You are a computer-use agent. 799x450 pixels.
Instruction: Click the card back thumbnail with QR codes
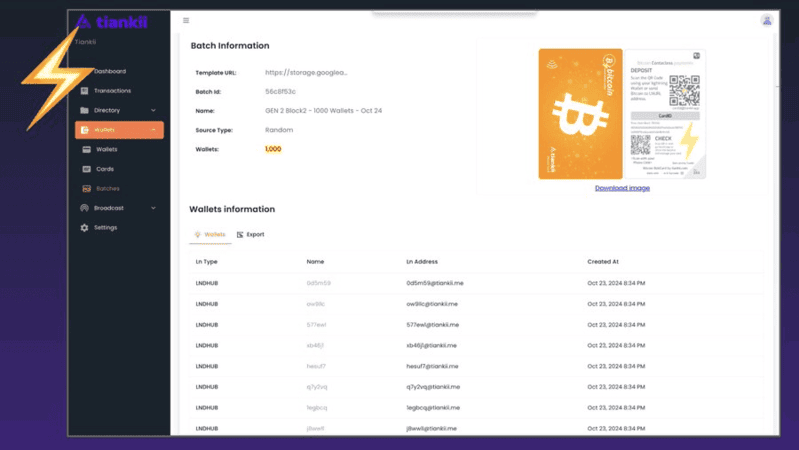pyautogui.click(x=665, y=114)
